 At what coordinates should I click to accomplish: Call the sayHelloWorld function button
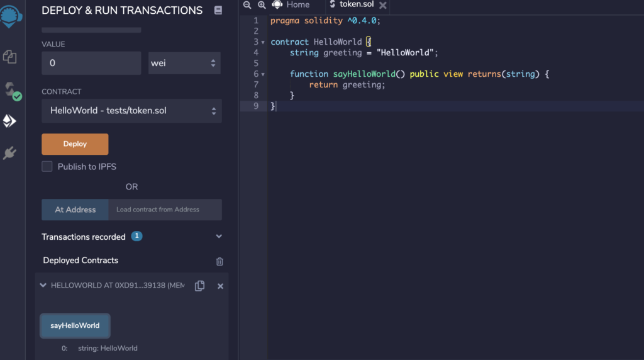pos(75,325)
